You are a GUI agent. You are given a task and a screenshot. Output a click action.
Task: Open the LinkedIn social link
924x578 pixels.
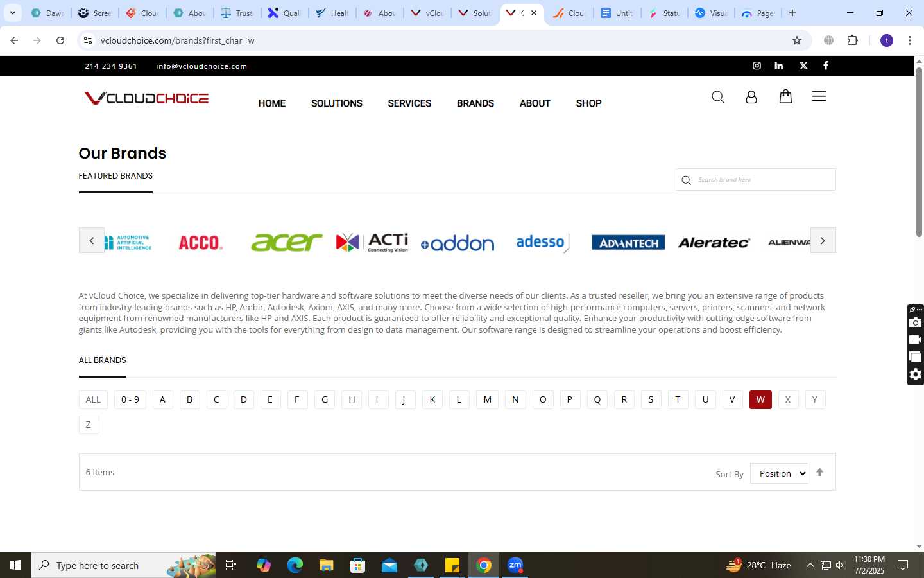[779, 66]
